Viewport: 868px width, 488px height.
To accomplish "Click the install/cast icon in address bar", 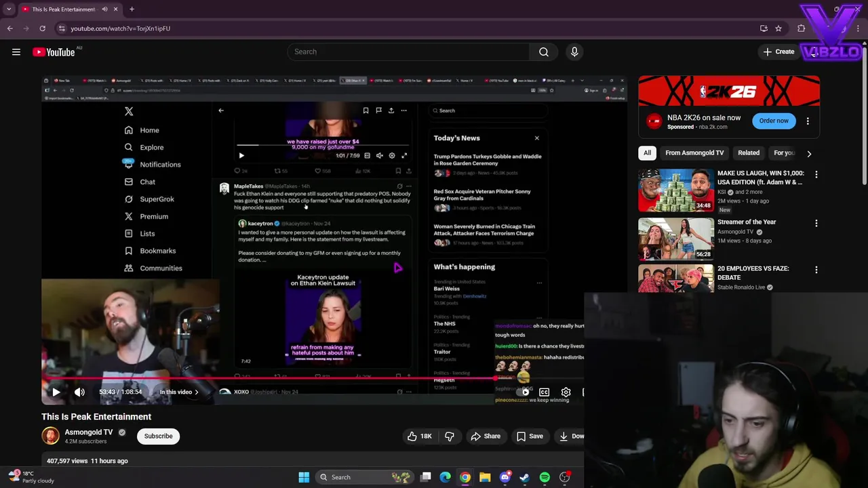I will (764, 28).
